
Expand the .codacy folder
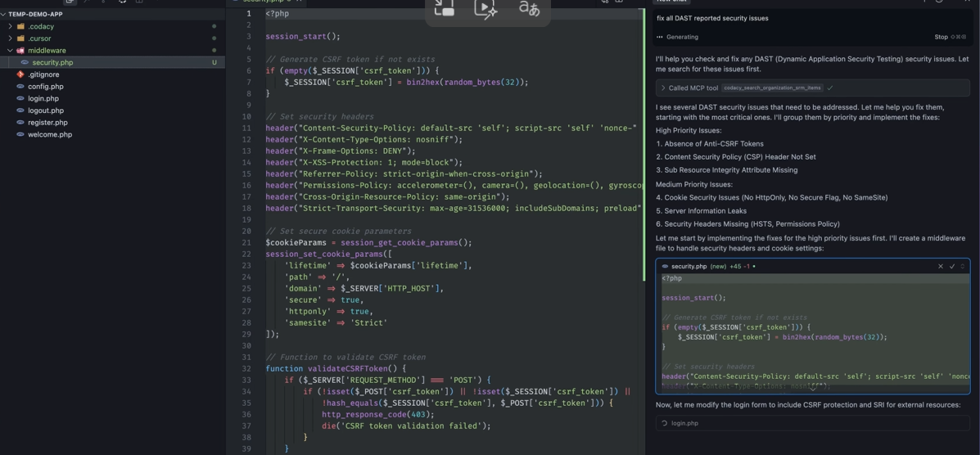point(10,26)
